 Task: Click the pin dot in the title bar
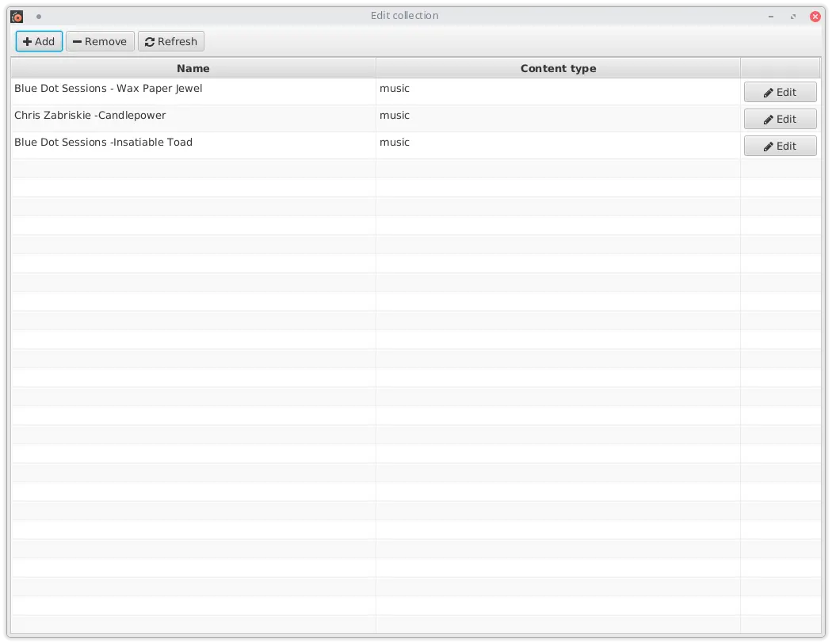[39, 17]
